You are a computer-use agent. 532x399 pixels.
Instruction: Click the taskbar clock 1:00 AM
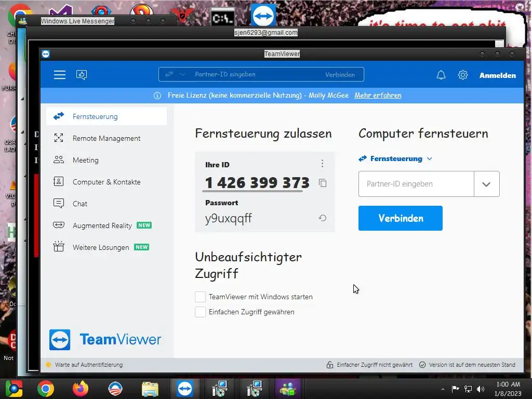(508, 384)
